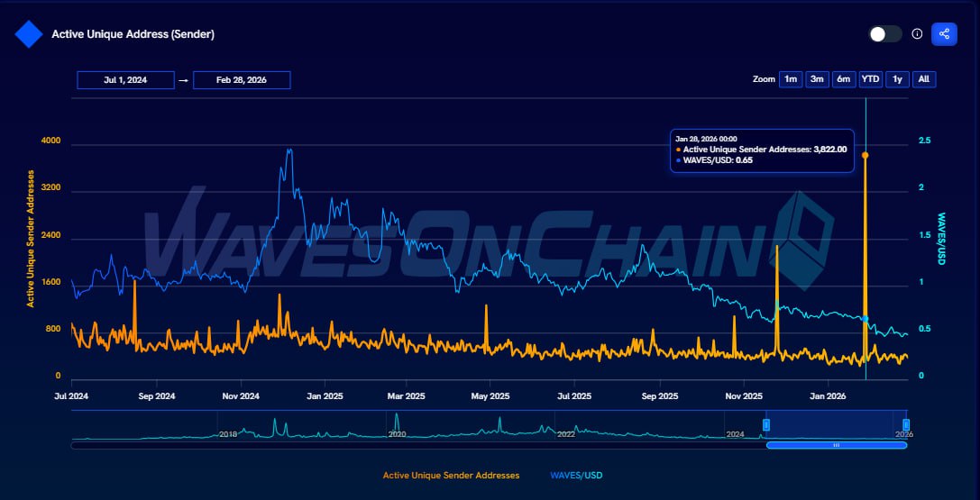Click the right navigator range handle

tap(906, 425)
